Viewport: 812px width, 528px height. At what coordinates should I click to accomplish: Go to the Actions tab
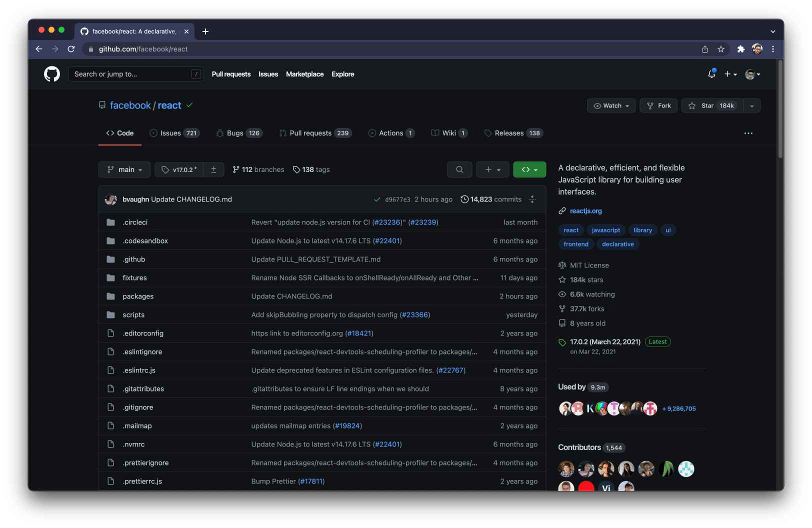click(391, 133)
